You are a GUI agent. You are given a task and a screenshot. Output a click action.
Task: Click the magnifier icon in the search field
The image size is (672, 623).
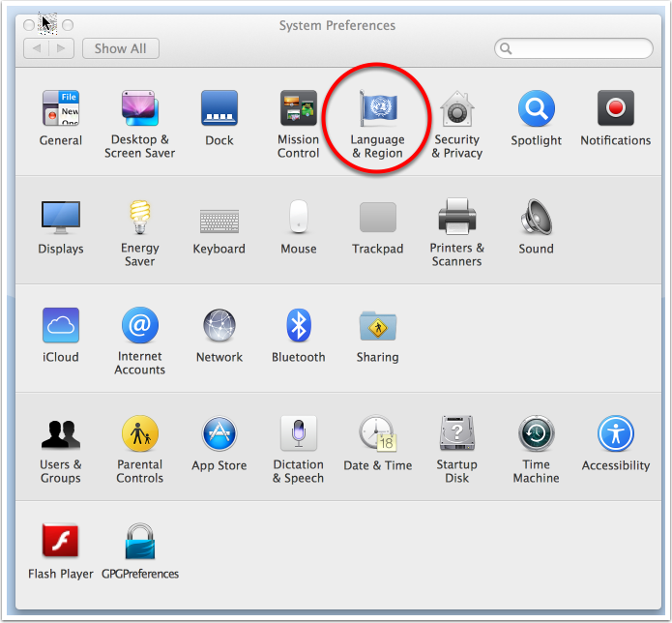506,48
